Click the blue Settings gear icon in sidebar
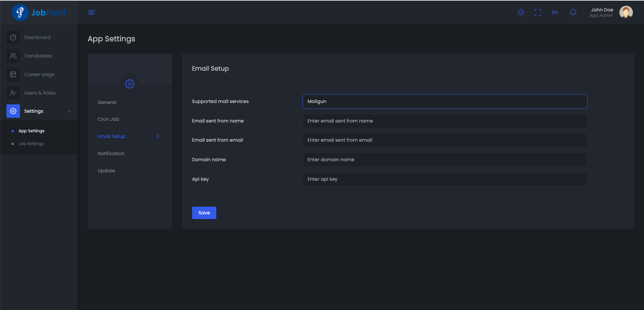This screenshot has height=310, width=644. coord(13,111)
